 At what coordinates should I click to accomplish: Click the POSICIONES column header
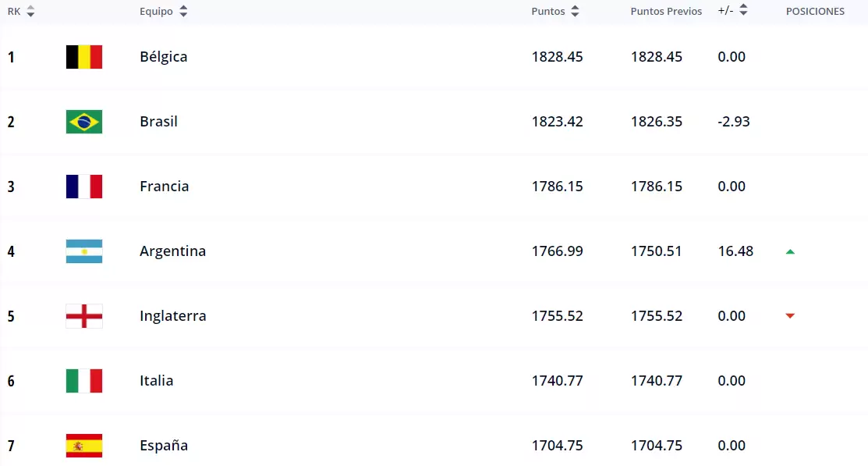click(x=815, y=12)
